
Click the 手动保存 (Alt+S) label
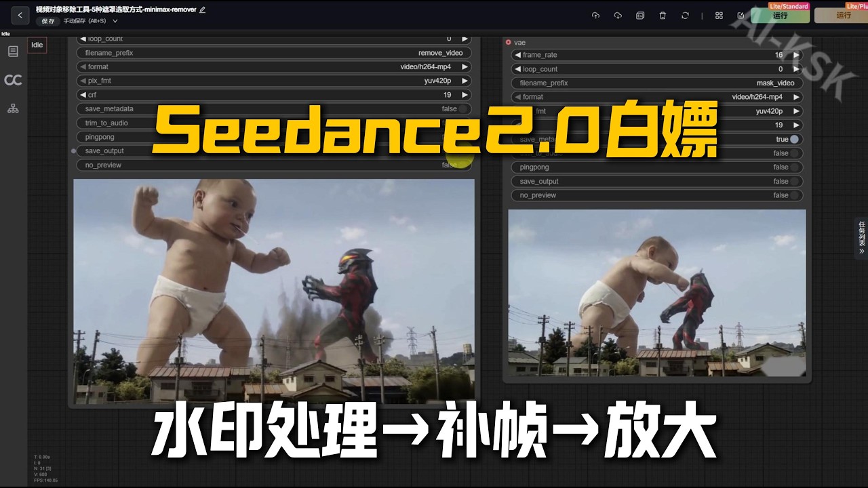(85, 21)
